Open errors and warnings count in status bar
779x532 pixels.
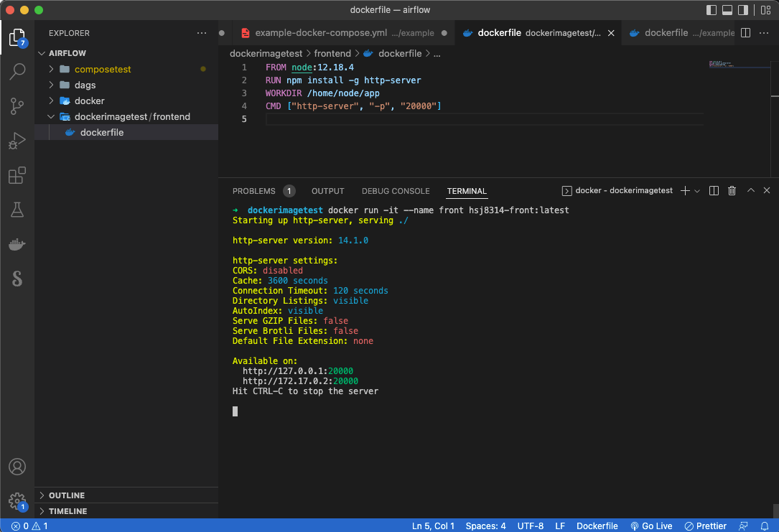tap(29, 526)
